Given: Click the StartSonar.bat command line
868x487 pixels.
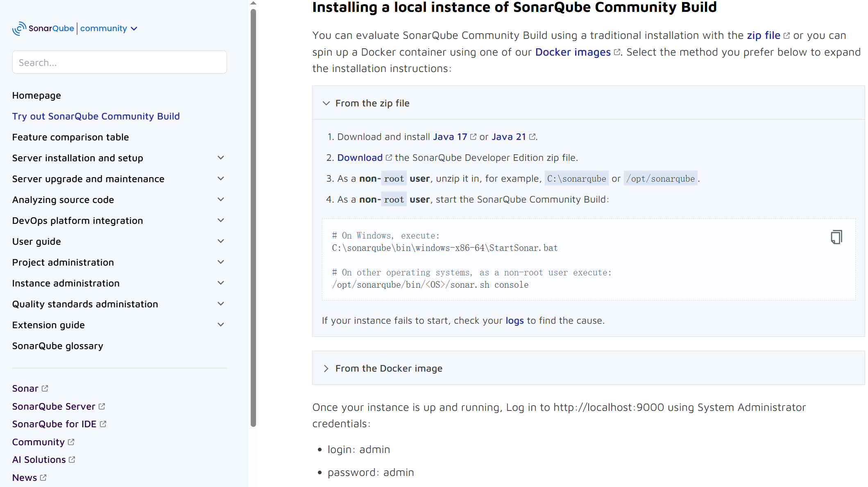Looking at the screenshot, I should 445,248.
